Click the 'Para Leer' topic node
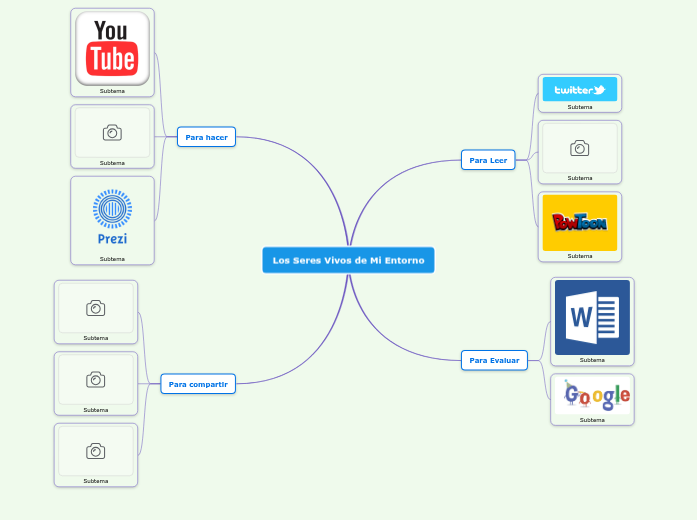Screen dimensions: 697x520 [488, 160]
